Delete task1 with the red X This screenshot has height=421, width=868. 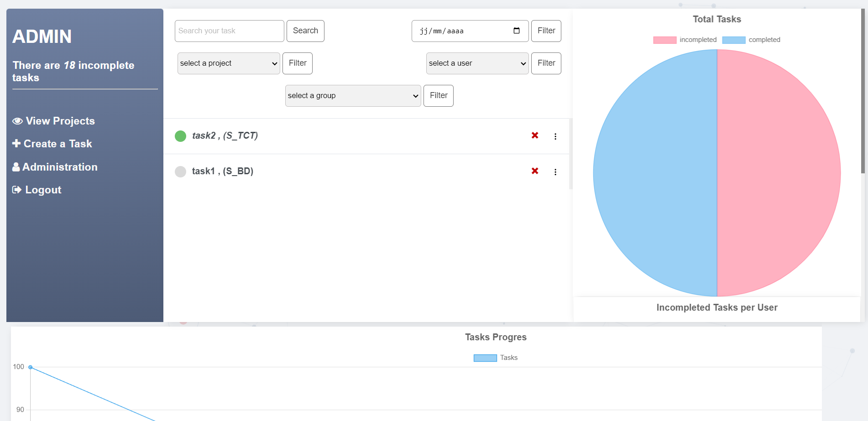[x=535, y=171]
